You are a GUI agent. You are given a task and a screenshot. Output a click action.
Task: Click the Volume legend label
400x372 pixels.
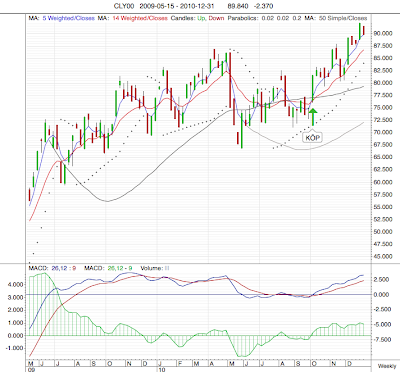(x=155, y=268)
